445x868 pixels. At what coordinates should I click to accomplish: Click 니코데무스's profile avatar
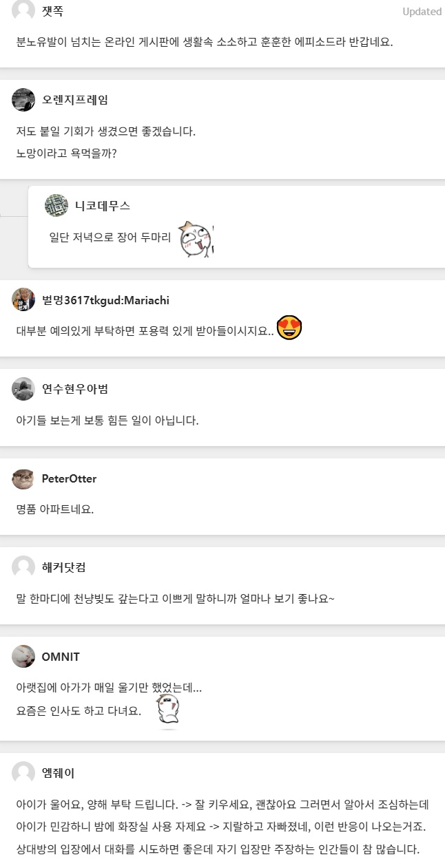pos(56,205)
